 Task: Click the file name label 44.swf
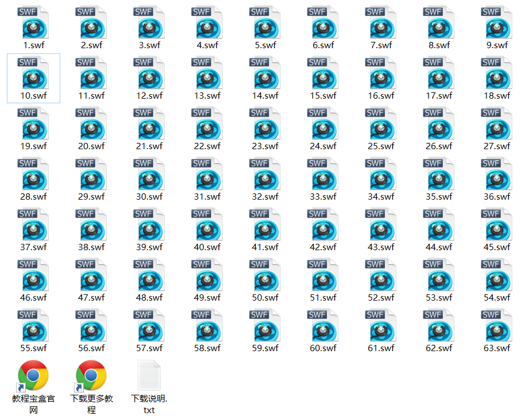click(439, 247)
